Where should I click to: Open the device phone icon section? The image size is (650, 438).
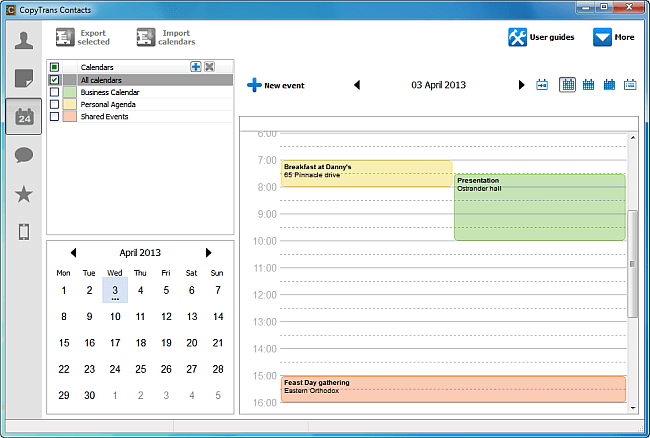[x=24, y=232]
